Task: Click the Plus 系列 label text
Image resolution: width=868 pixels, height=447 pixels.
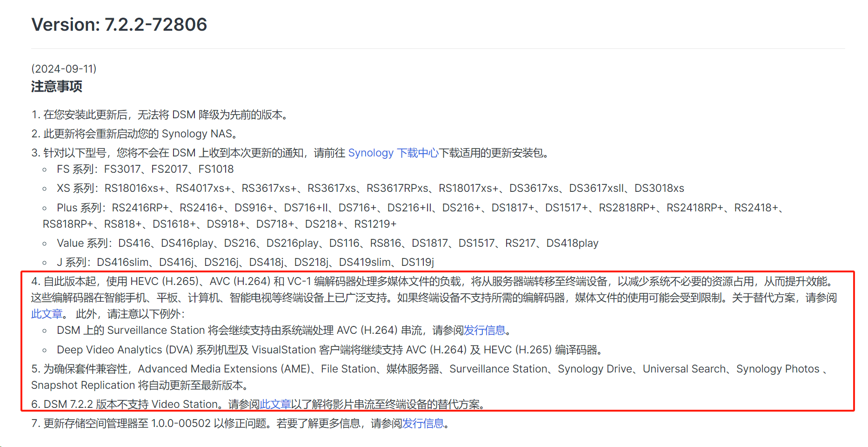Action: pos(81,208)
